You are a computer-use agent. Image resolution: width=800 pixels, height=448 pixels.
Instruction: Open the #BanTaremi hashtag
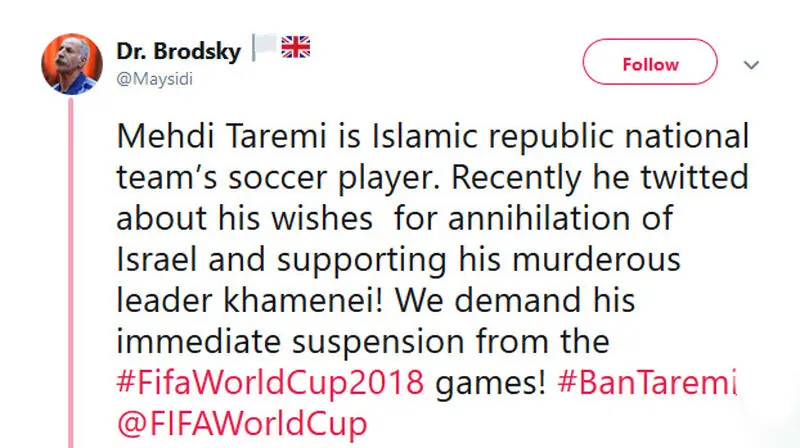(x=648, y=382)
